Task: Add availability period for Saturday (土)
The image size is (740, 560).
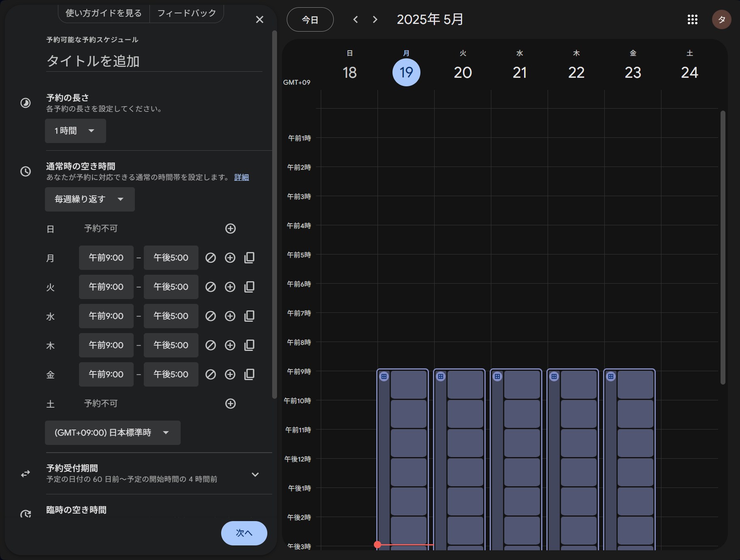Action: [x=230, y=404]
